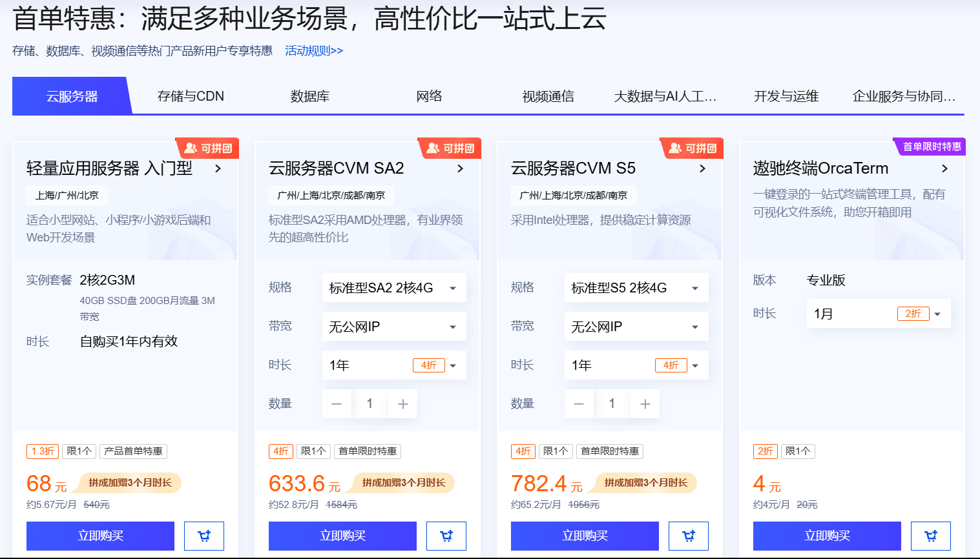
Task: Click 首单限时特惠 tag on CVM SA2 card
Action: [368, 451]
